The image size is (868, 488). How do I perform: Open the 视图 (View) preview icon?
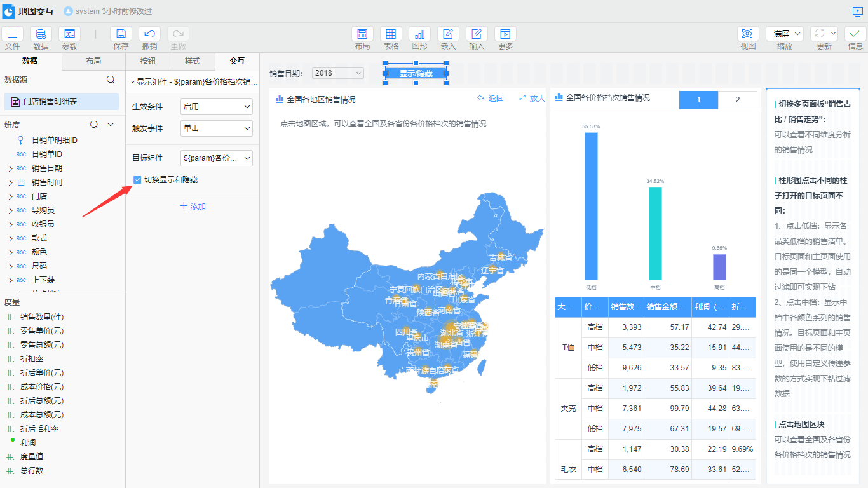point(748,34)
